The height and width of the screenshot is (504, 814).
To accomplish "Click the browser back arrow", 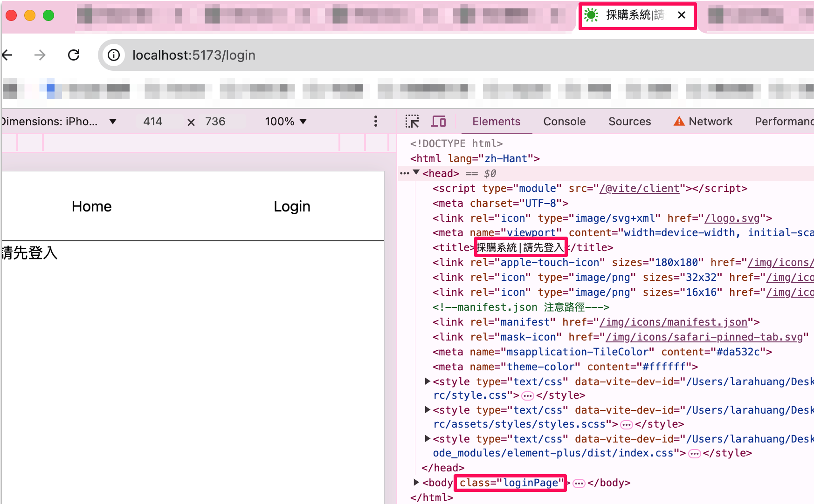I will 7,55.
